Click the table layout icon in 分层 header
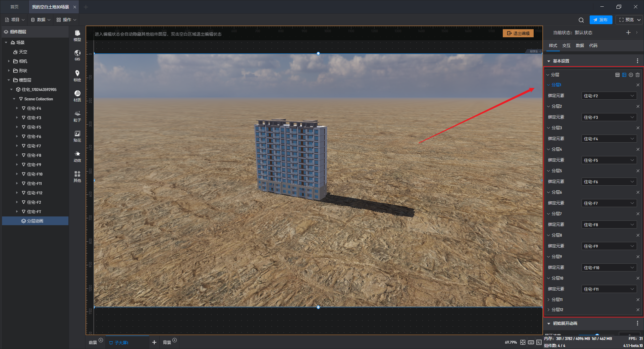This screenshot has height=349, width=644. coord(618,75)
